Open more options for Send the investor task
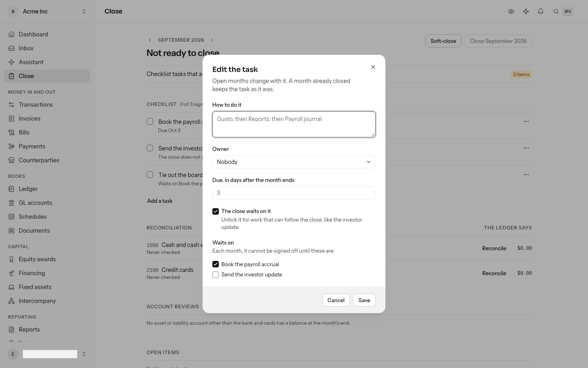The width and height of the screenshot is (588, 368). pos(526,148)
